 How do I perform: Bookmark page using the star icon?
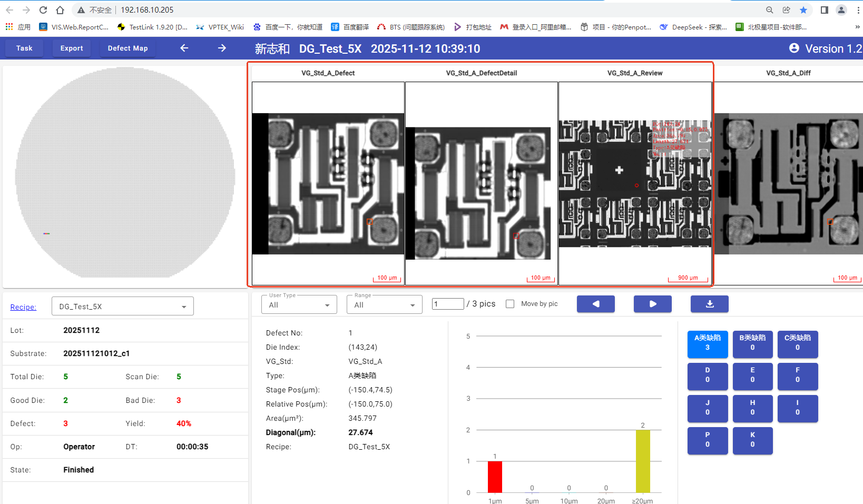point(803,10)
